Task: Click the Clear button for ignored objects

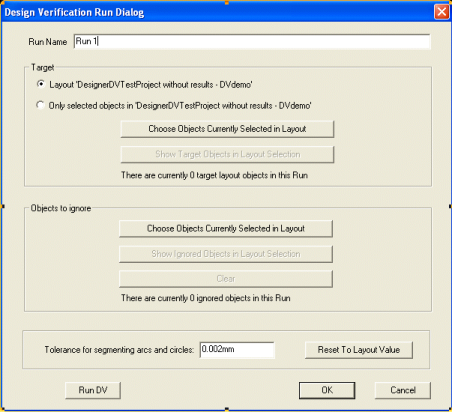Action: (226, 279)
